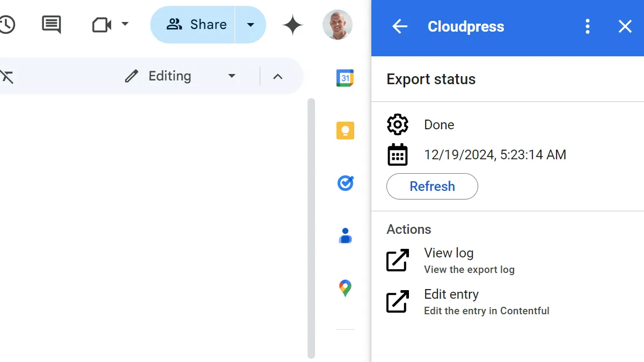
Task: Go back in Cloudpress panel
Action: [x=400, y=26]
